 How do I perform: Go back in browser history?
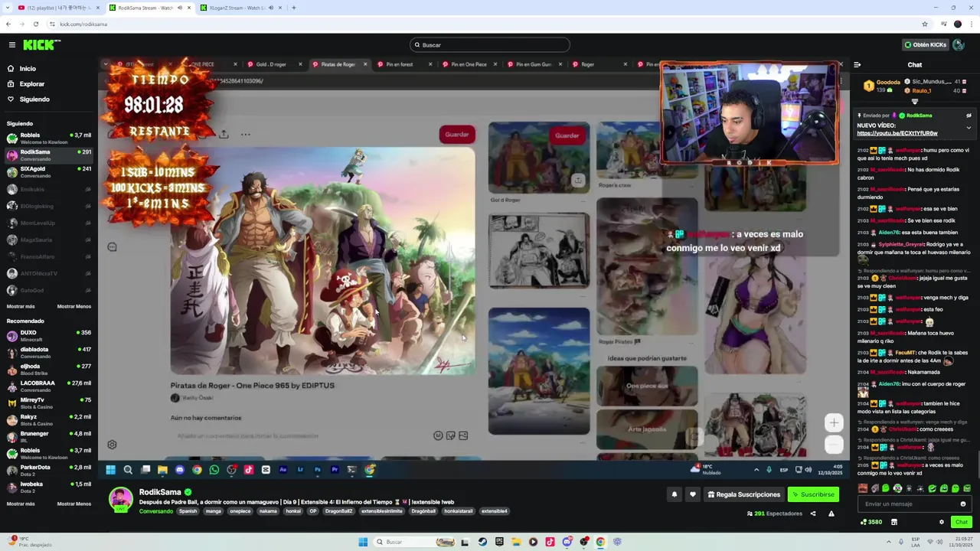click(x=8, y=24)
